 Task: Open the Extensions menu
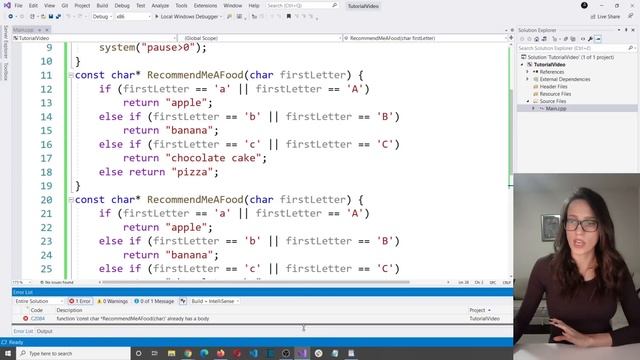point(205,6)
